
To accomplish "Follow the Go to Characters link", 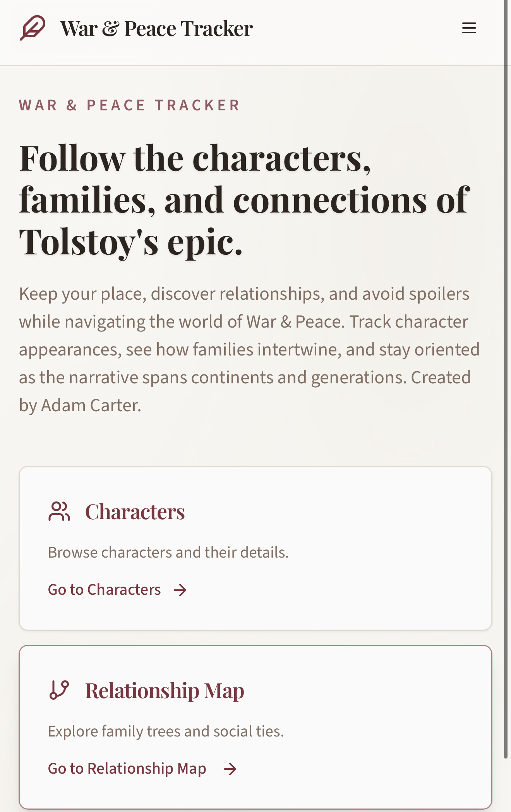I will click(x=104, y=589).
